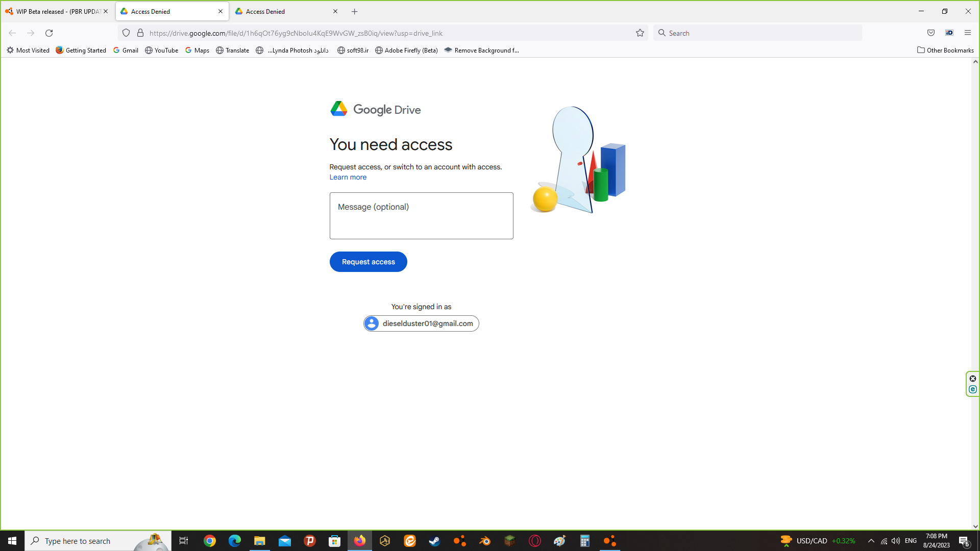Open the Gmail bookmark
980x551 pixels.
click(x=126, y=50)
